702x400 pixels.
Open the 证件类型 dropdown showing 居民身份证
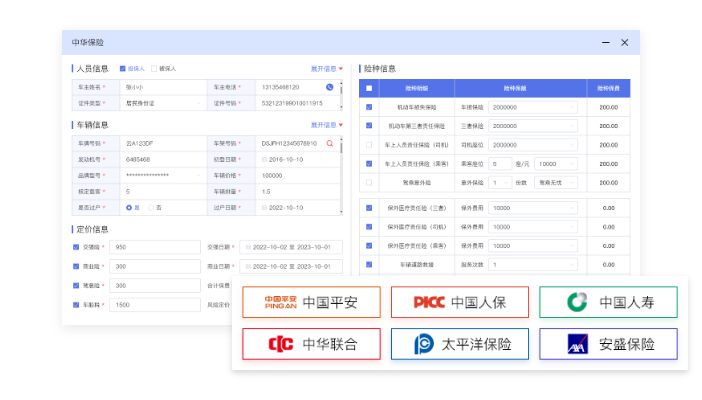coord(161,103)
